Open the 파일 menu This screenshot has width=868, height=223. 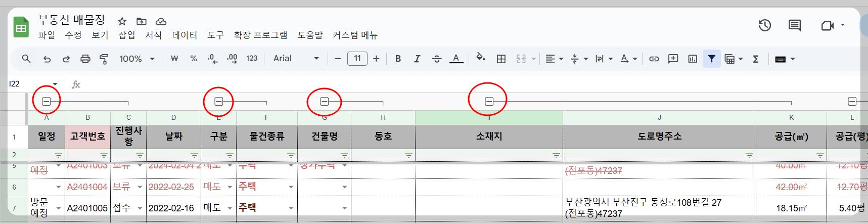47,35
